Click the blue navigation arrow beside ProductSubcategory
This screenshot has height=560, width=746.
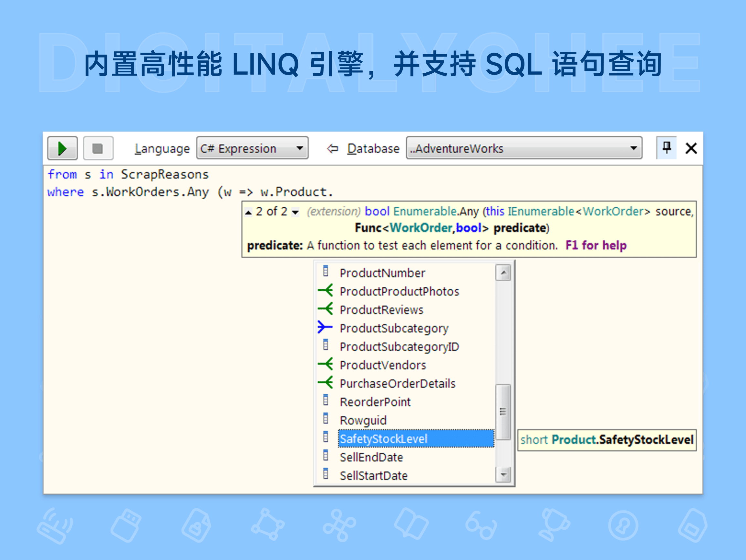coord(325,327)
